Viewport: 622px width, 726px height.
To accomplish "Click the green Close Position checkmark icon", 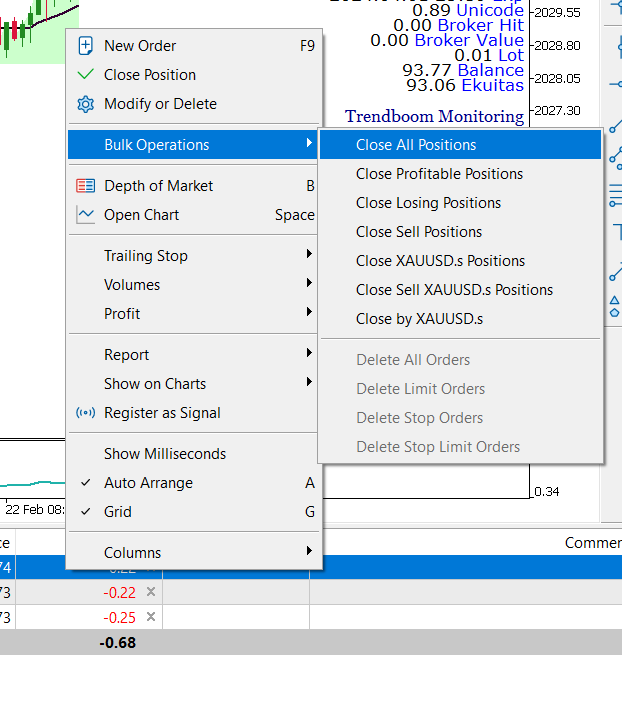I will coord(86,75).
